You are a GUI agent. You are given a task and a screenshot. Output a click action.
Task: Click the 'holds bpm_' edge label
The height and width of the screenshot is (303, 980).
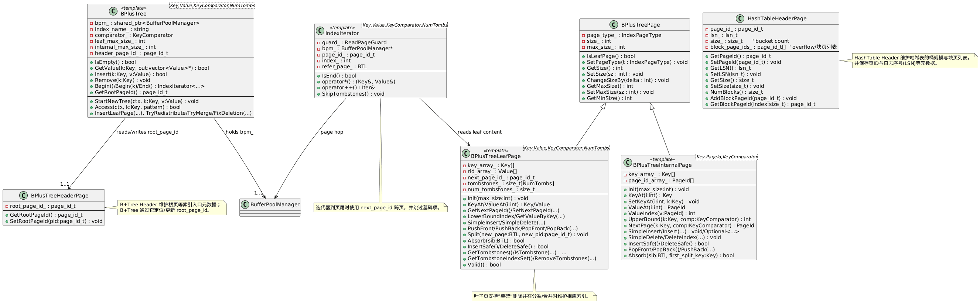pyautogui.click(x=239, y=132)
